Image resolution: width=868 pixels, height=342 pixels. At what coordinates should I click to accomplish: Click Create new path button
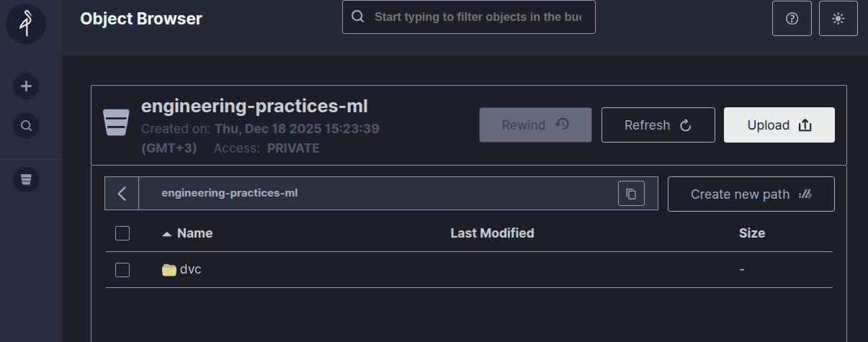[751, 194]
